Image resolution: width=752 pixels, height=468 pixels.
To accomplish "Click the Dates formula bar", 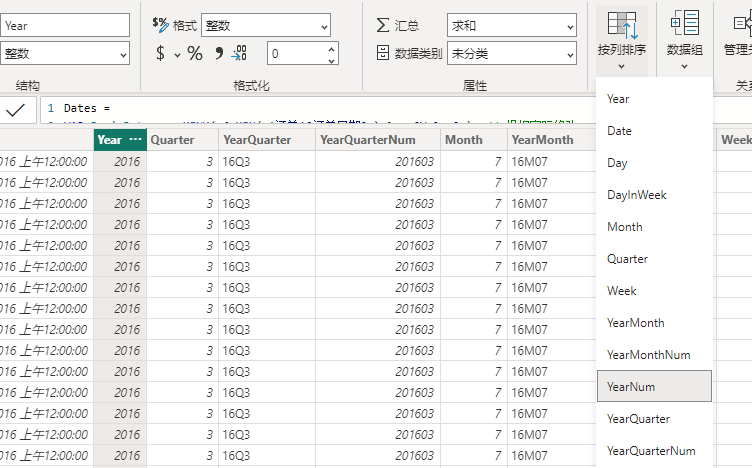I will (319, 109).
